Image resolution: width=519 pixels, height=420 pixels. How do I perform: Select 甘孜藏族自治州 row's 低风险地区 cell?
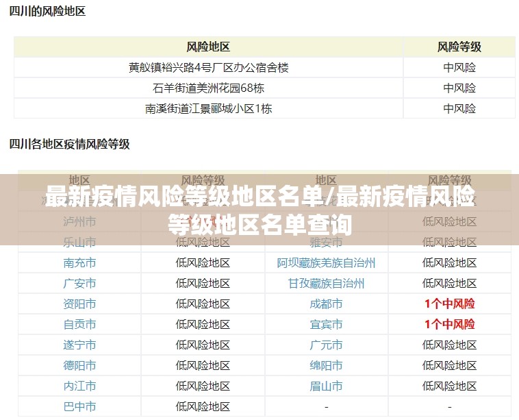(449, 283)
